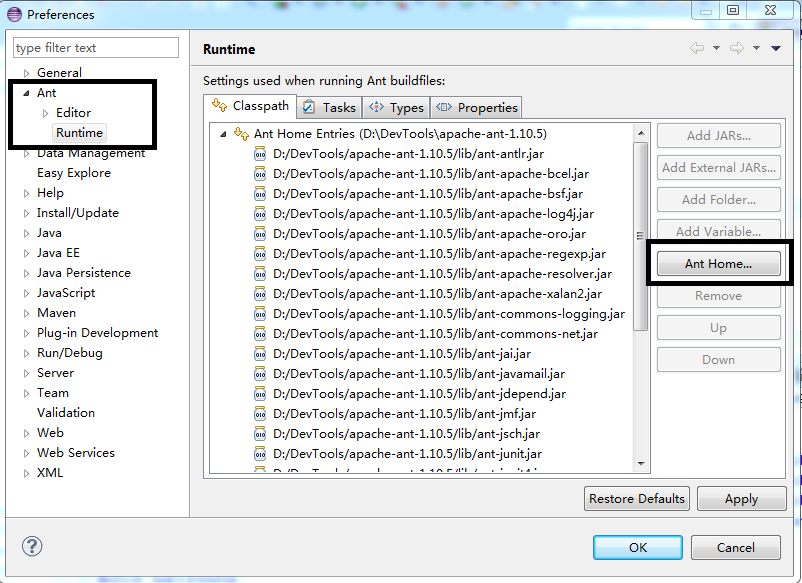Click the type filter text field

coord(96,48)
